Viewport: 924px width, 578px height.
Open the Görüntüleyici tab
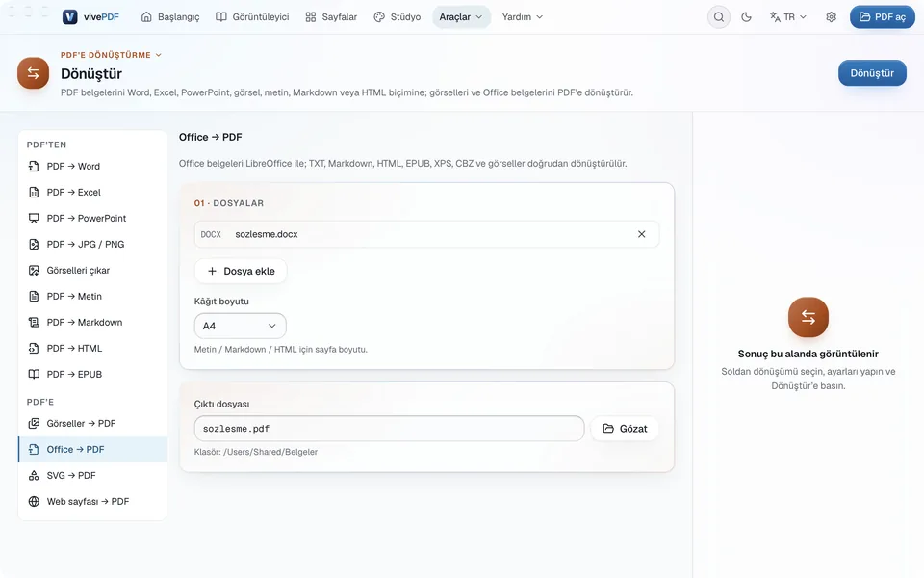point(252,17)
